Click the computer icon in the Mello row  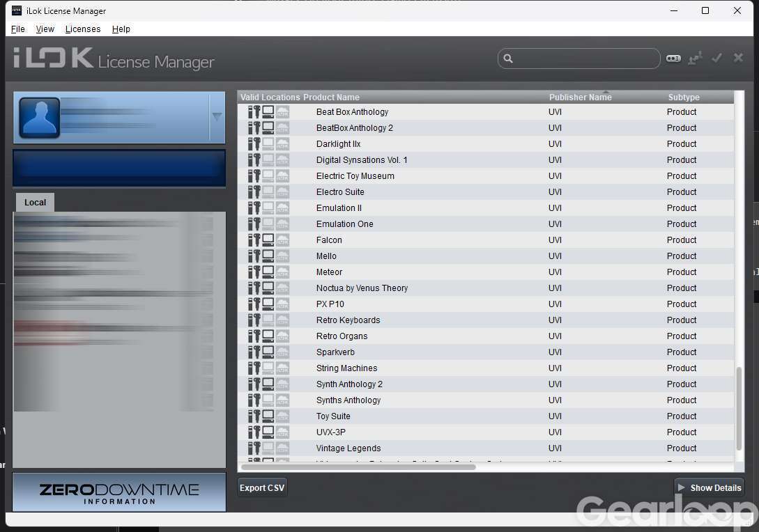point(268,256)
